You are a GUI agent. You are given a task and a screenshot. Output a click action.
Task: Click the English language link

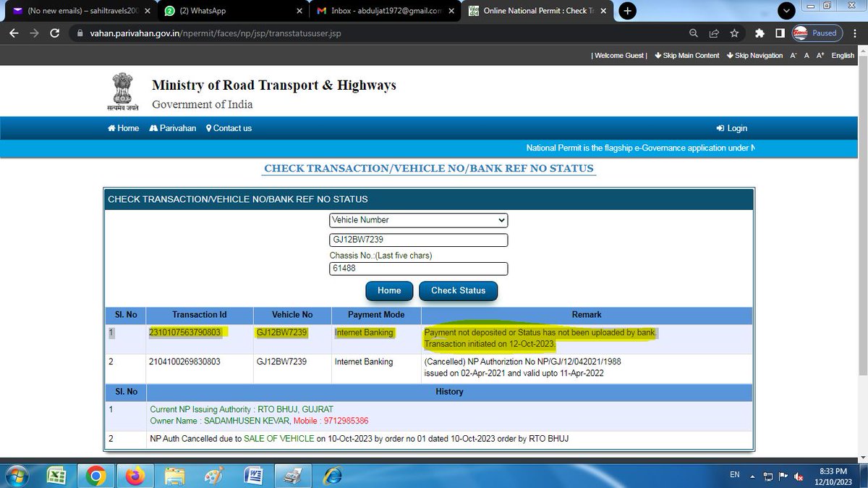[843, 56]
